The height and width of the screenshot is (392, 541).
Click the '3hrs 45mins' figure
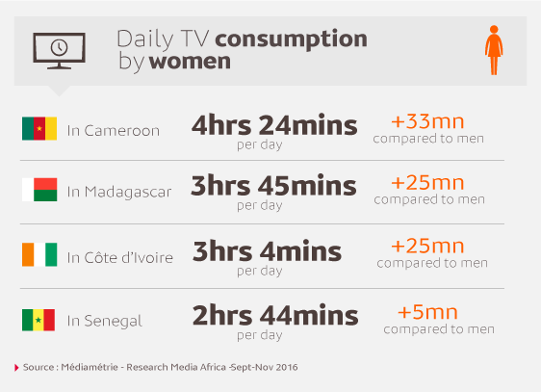coord(273,186)
